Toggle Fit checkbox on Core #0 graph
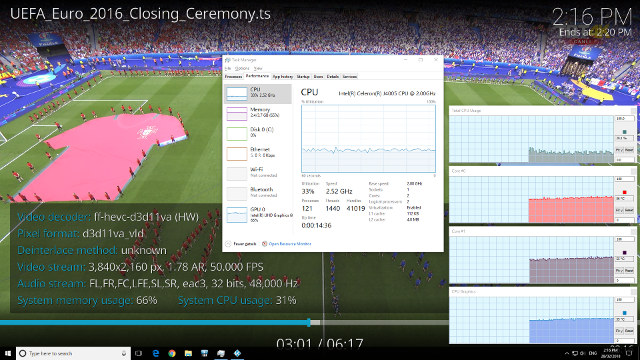Viewport: 640px width, 360px height. click(x=619, y=210)
